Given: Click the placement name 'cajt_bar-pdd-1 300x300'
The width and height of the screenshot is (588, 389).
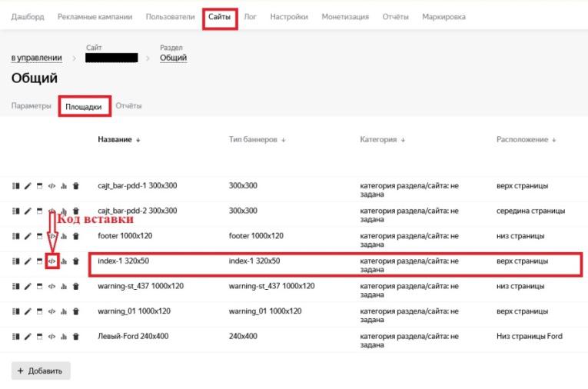Looking at the screenshot, I should [x=138, y=186].
